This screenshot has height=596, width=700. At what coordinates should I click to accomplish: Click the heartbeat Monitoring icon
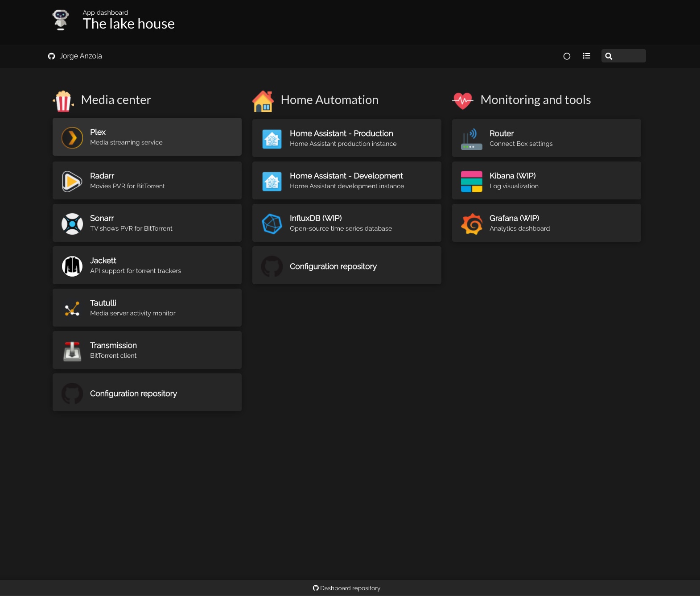coord(463,101)
